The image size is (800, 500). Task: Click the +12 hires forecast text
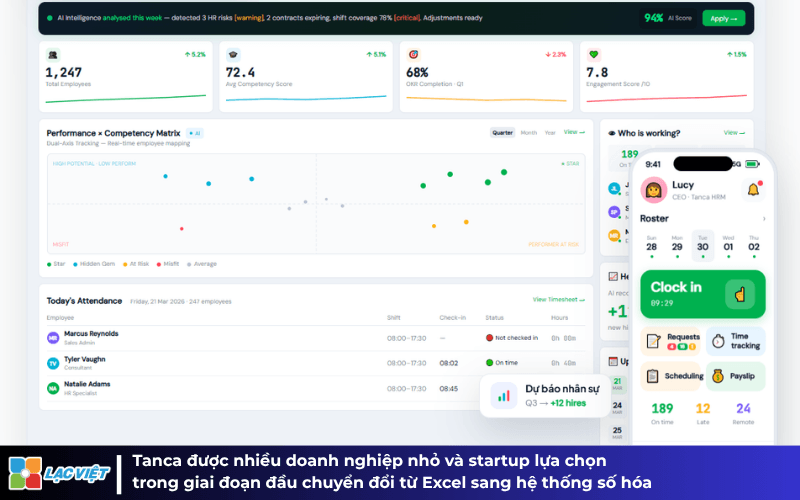[568, 403]
